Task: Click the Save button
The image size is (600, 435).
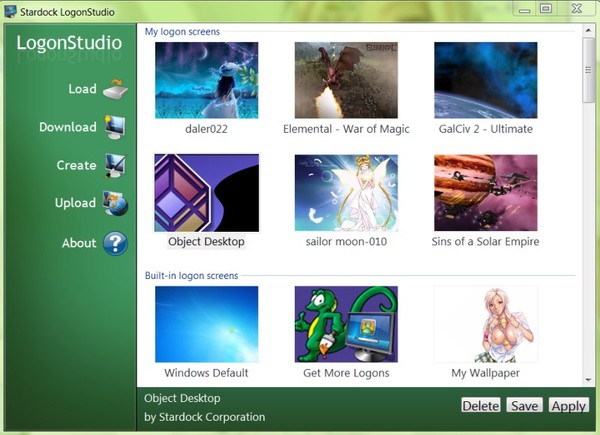Action: click(525, 405)
